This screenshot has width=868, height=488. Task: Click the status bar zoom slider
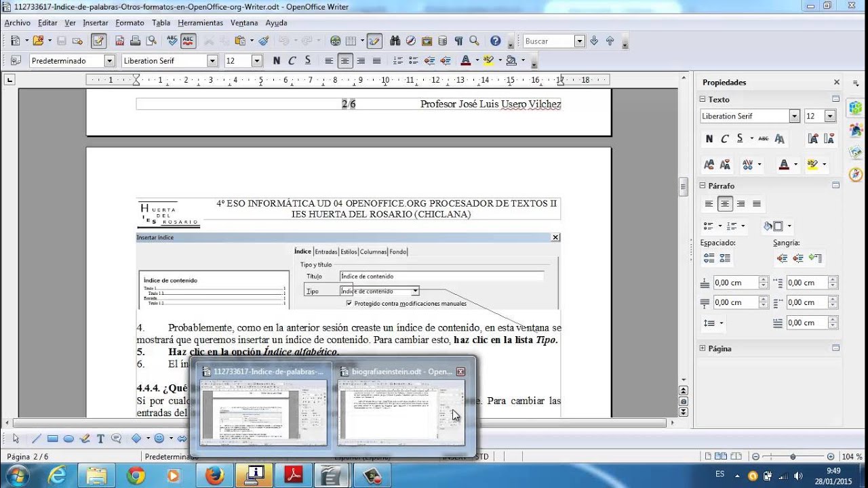[x=793, y=457]
